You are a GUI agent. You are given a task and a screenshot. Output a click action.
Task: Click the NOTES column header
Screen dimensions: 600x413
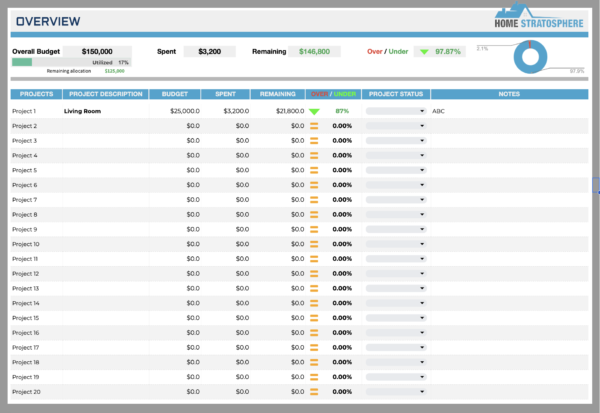coord(509,94)
